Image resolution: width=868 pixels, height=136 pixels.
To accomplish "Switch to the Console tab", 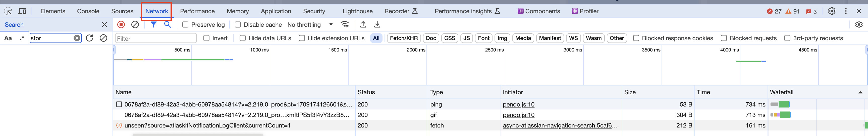I will coord(88,11).
